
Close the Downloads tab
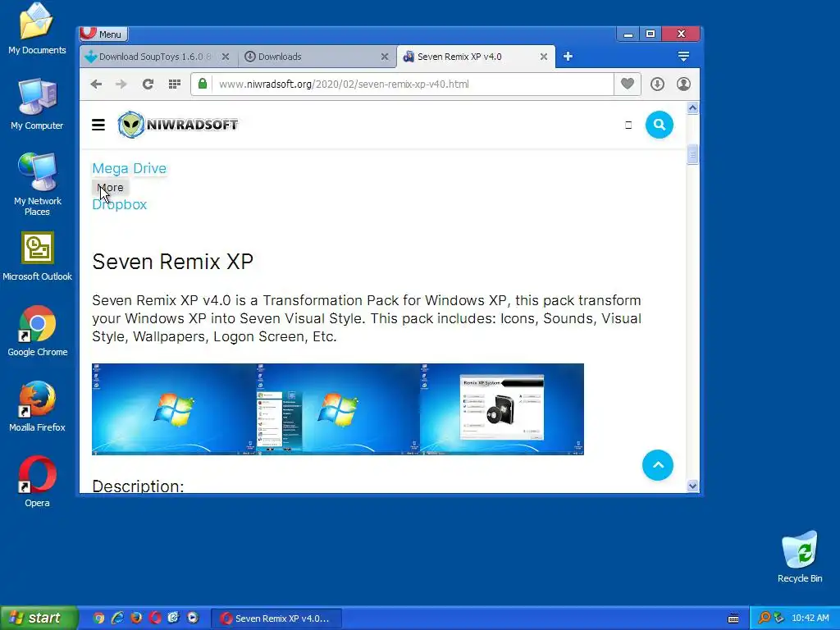pos(385,57)
